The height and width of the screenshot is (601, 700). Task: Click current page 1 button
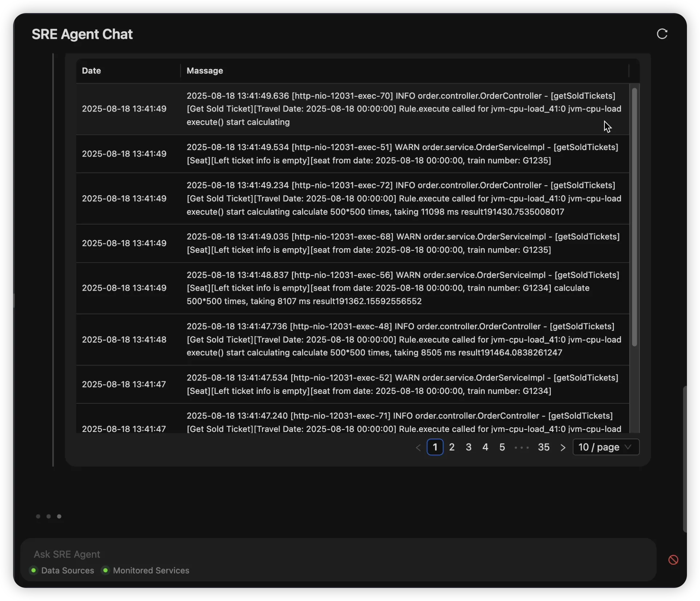[435, 447]
